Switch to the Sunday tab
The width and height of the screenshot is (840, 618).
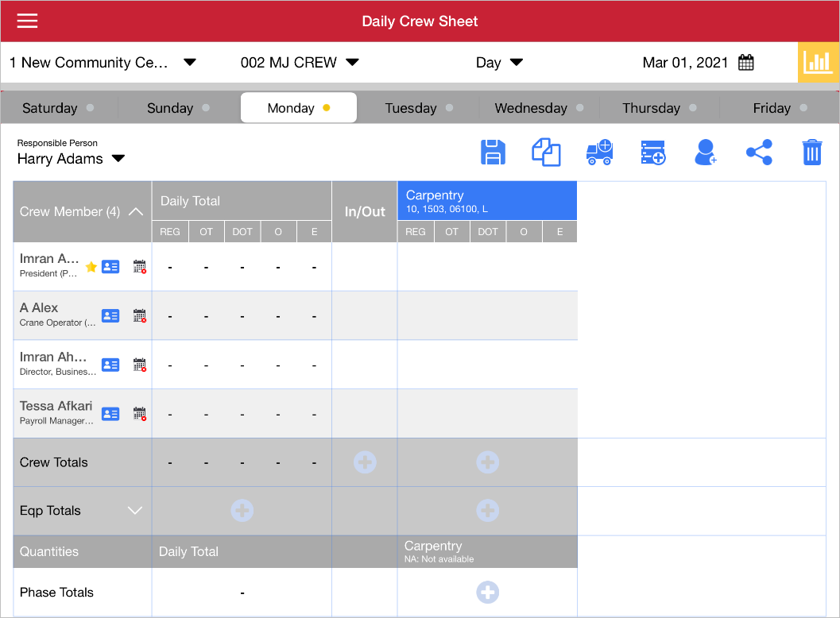coord(178,108)
